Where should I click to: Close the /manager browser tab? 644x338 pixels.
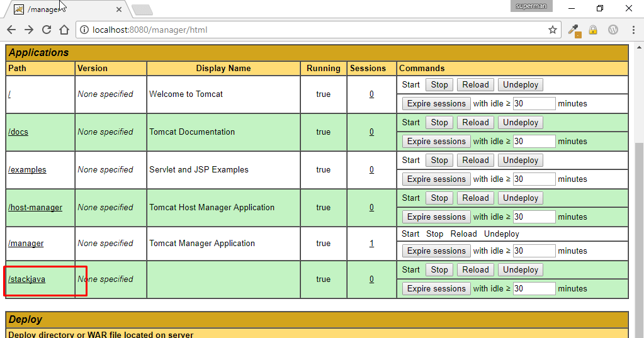(x=119, y=9)
